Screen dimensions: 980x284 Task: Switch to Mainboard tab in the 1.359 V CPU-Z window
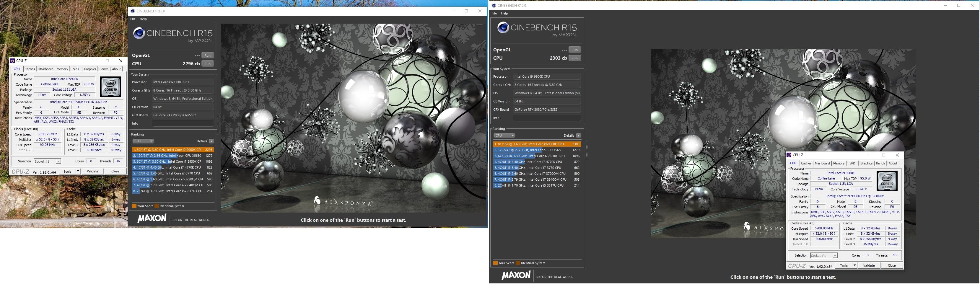click(x=46, y=69)
